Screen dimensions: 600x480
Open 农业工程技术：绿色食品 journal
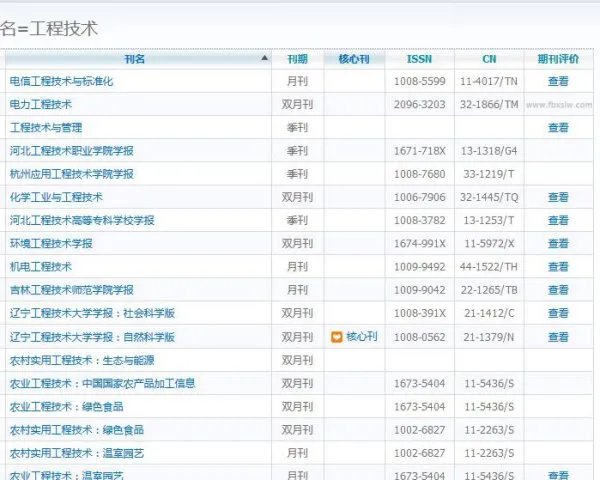point(67,407)
